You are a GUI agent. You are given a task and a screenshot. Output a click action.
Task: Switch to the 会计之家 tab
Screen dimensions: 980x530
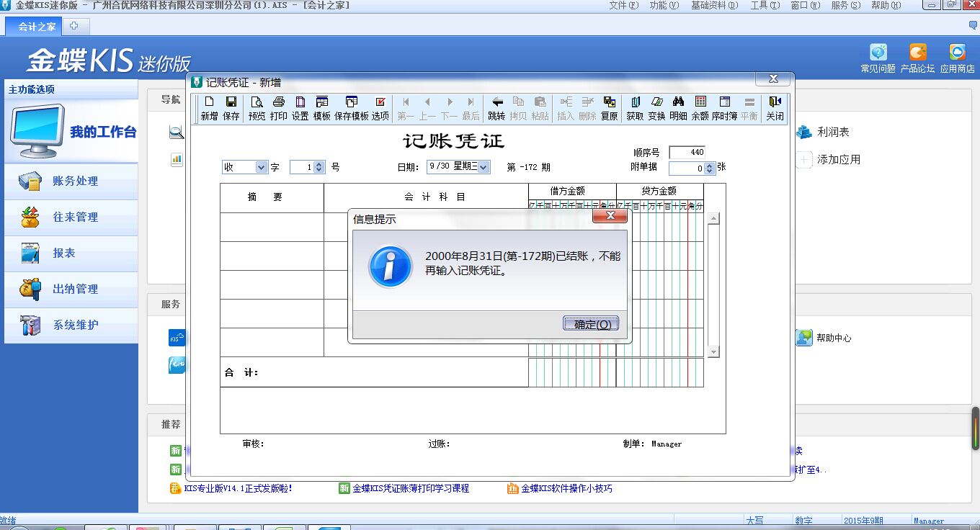click(33, 26)
